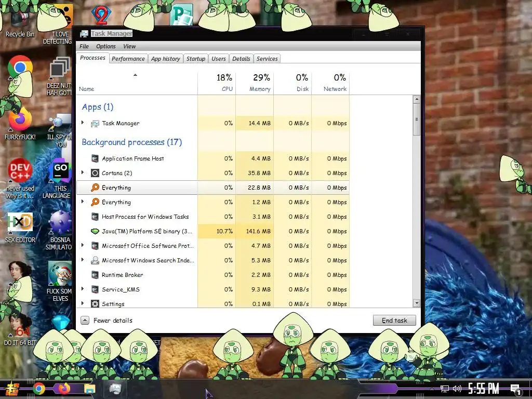Click the process list scrollbar thumb
This screenshot has width=532, height=399.
[x=417, y=119]
